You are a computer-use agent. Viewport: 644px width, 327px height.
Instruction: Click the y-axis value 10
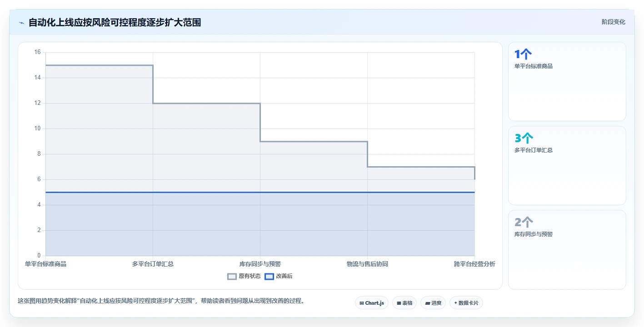(37, 129)
